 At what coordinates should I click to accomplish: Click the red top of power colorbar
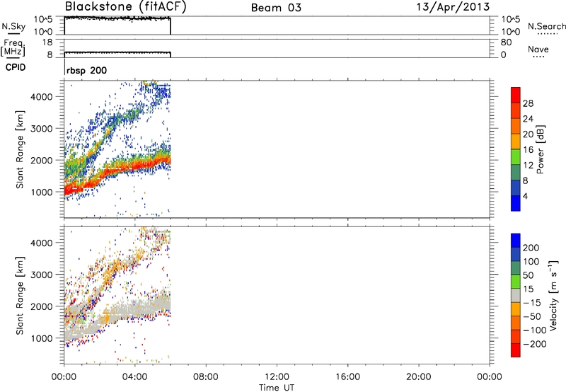pos(516,95)
